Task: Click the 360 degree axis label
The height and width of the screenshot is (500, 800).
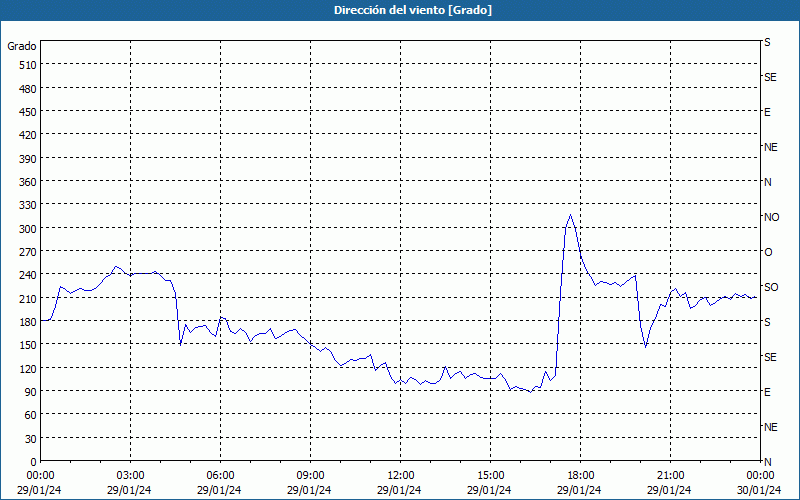Action: pos(28,182)
